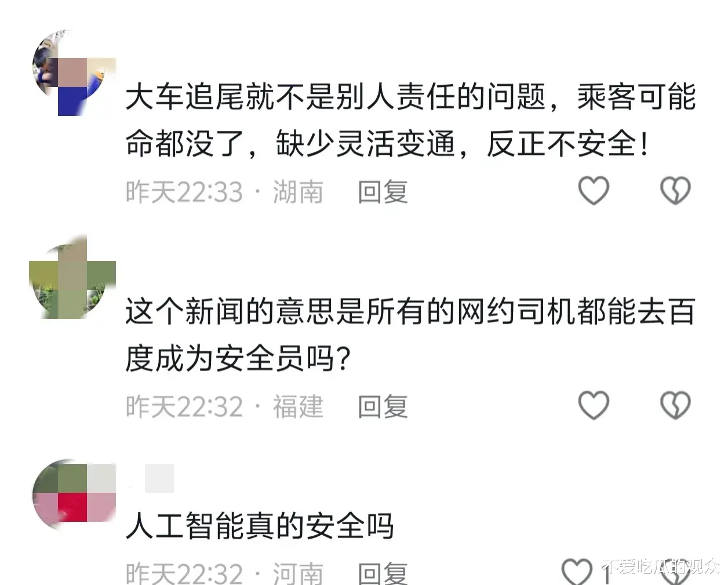Like the Henan comment with the heart icon
Image resolution: width=728 pixels, height=585 pixels.
578,572
